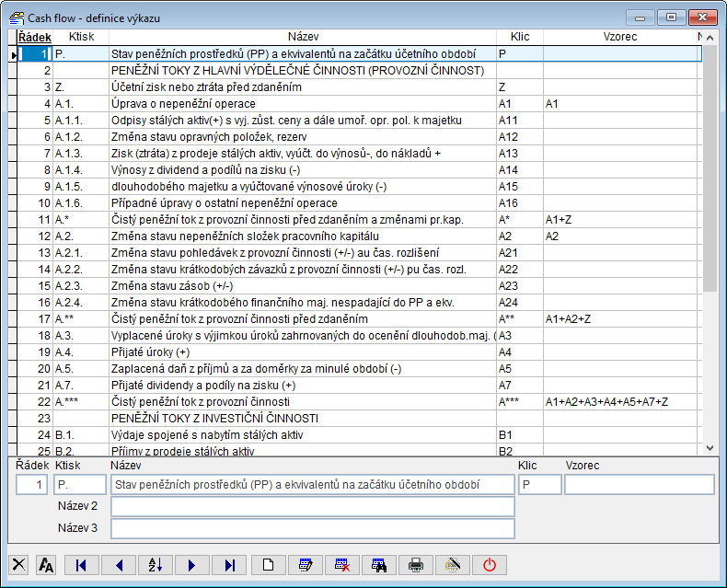Viewport: 727px width, 588px height.
Task: Open search with the binoculars icon
Action: 379,565
